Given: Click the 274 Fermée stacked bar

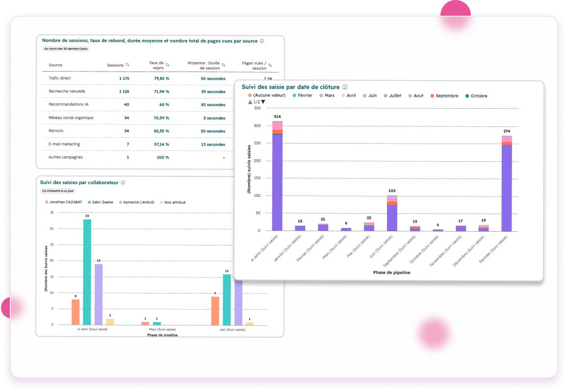Looking at the screenshot, I should pos(507,184).
